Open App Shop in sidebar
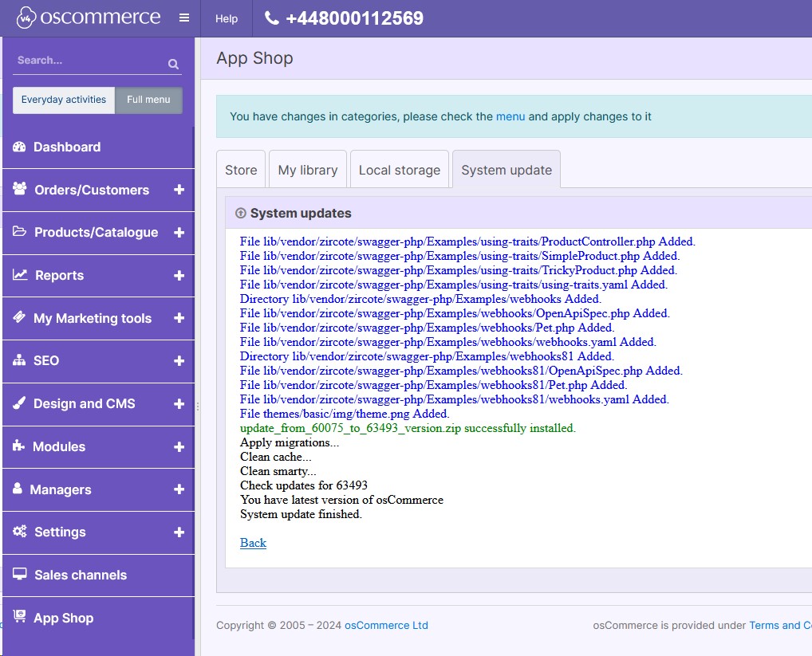812x656 pixels. tap(98, 618)
